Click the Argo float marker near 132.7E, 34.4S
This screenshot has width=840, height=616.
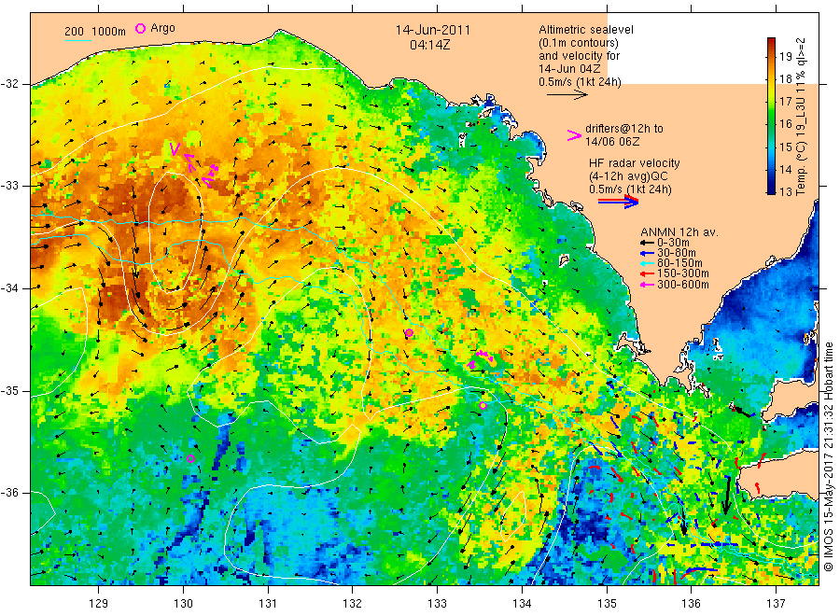pyautogui.click(x=409, y=333)
